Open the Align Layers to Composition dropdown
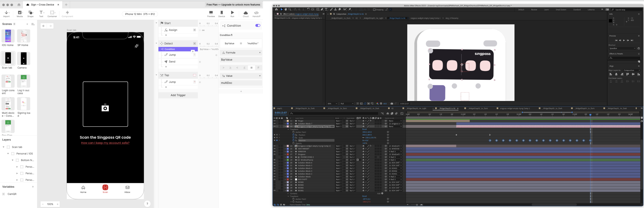Screen dimensions: 644x208 coord(631,70)
